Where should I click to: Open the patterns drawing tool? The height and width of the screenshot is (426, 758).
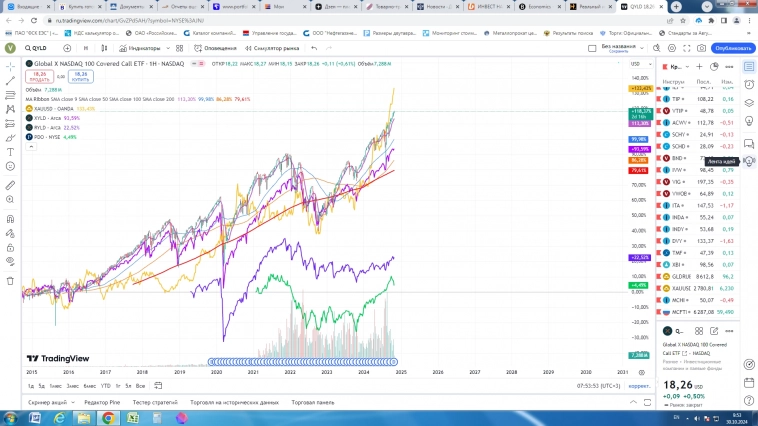point(10,109)
